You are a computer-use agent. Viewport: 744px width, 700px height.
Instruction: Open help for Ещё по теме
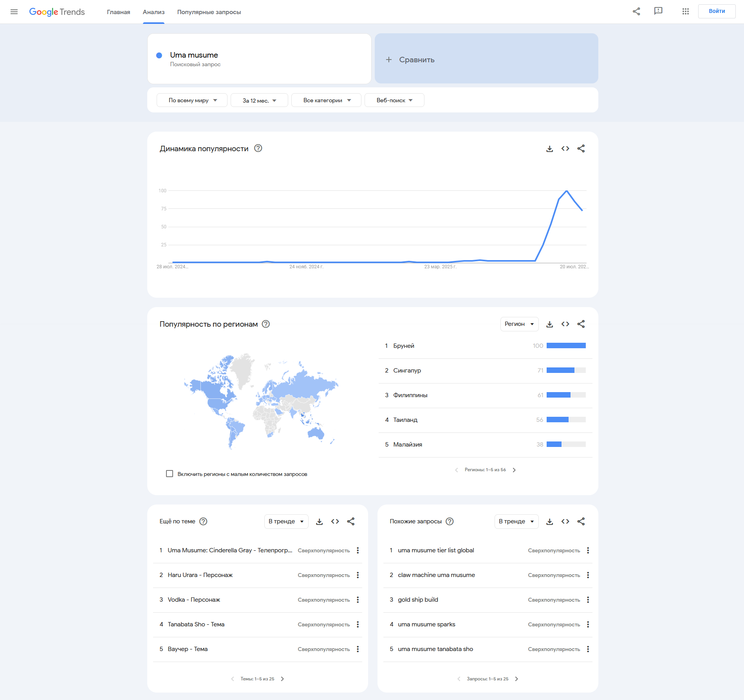[x=203, y=521]
